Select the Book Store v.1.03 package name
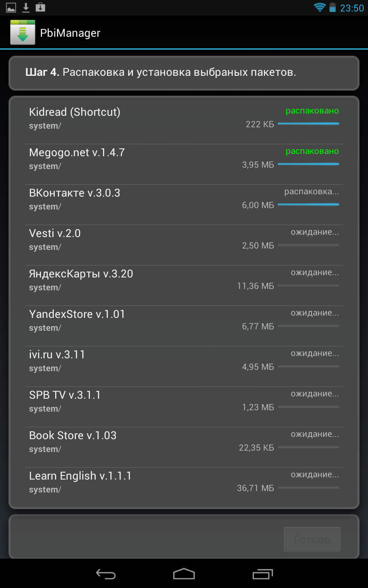The height and width of the screenshot is (588, 368). (x=73, y=435)
